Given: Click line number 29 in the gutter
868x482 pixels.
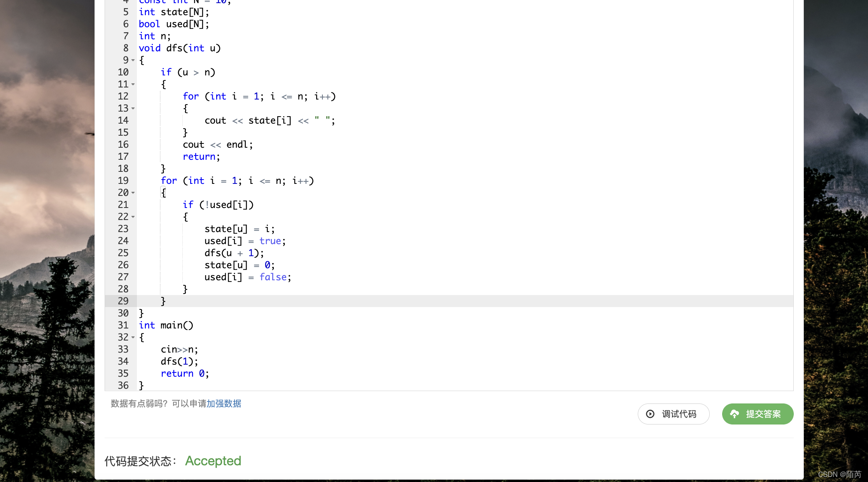Looking at the screenshot, I should tap(123, 301).
